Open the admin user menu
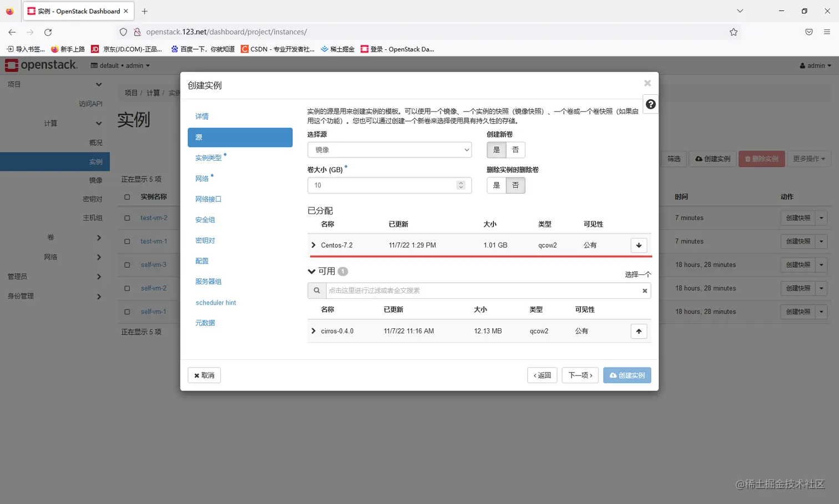 (816, 65)
